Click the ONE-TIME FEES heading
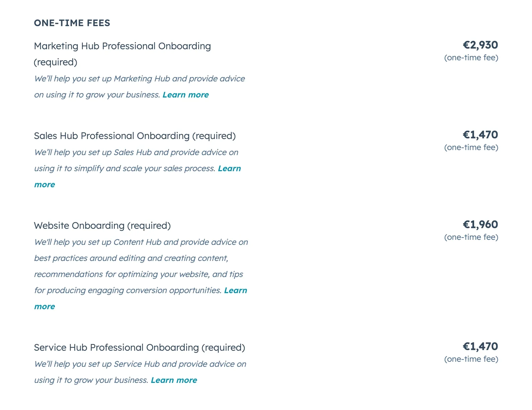532x410 pixels. point(72,23)
